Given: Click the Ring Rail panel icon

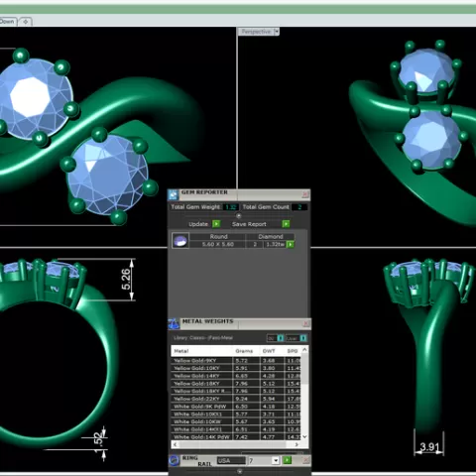Looking at the screenshot, I should [174, 460].
